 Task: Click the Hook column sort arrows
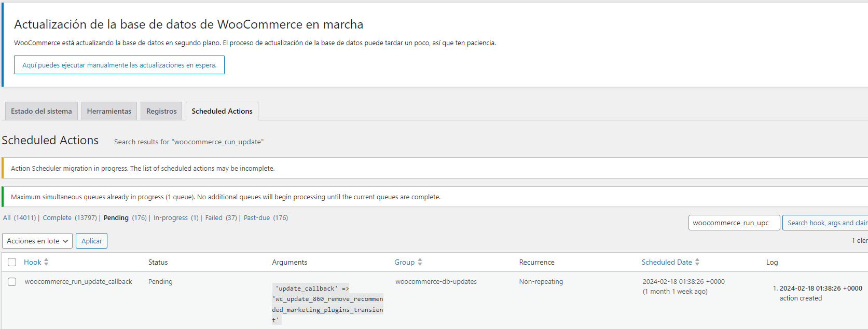(46, 262)
